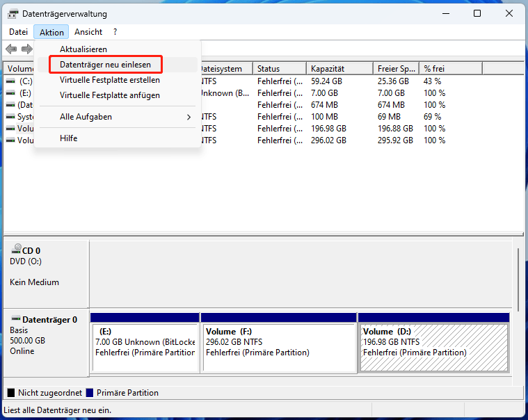Select the (C:) drive icon in the volume list
The height and width of the screenshot is (420, 528).
[10, 81]
